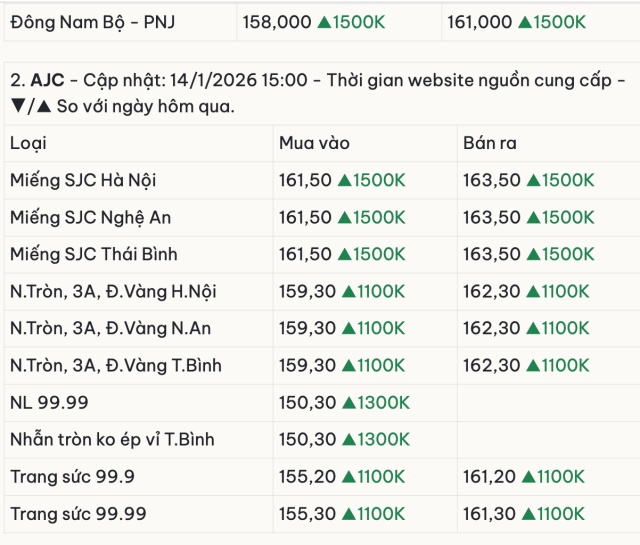Select the Bán ra column header
Viewport: 640px width, 545px height.
tap(490, 143)
